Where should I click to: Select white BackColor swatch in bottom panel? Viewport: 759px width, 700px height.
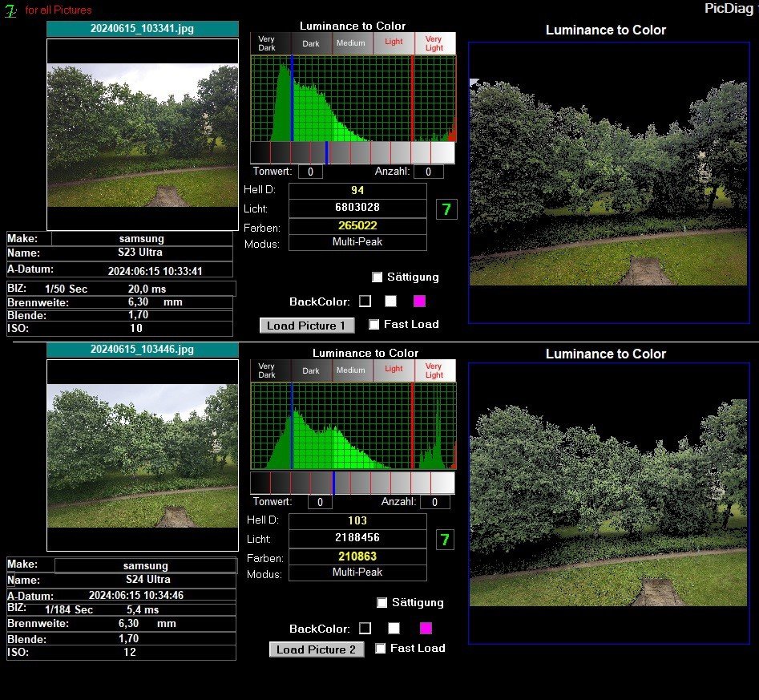point(394,628)
